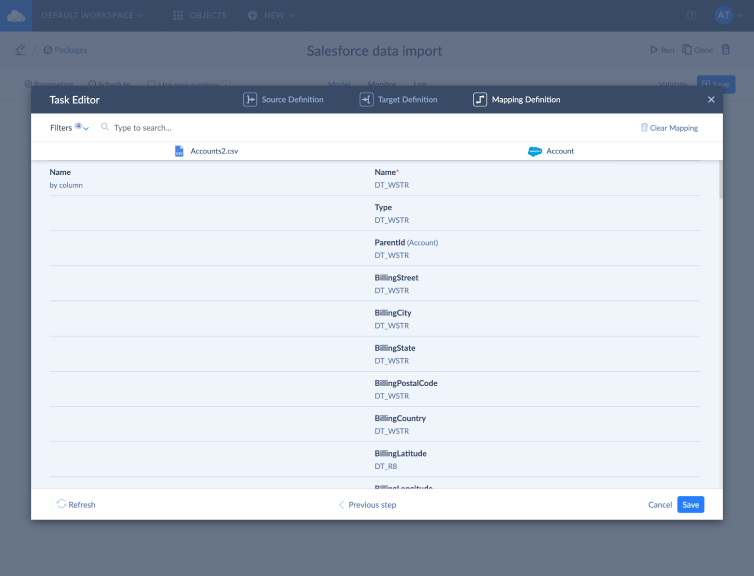This screenshot has height=576, width=754.
Task: Go to Packages breadcrumb
Action: [65, 50]
